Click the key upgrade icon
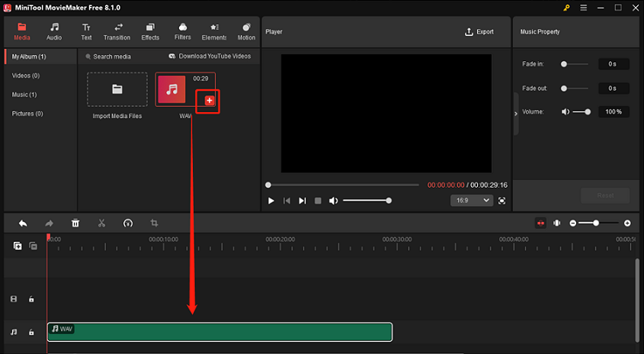 click(x=566, y=8)
